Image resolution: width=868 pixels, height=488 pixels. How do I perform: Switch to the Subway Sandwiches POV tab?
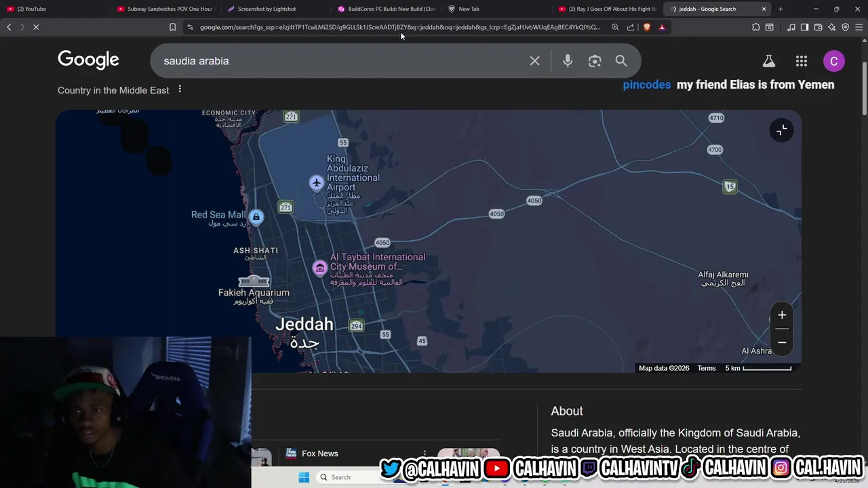pos(166,9)
